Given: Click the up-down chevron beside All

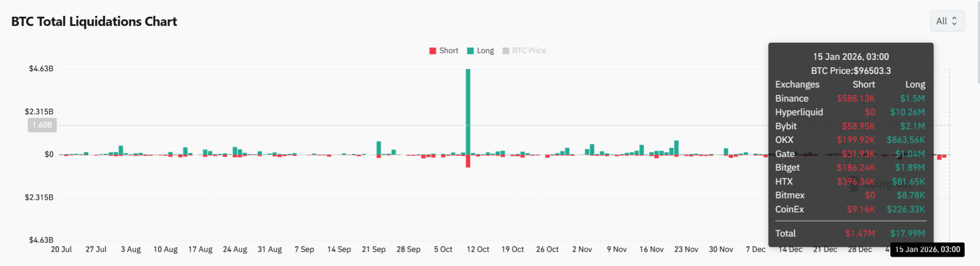Looking at the screenshot, I should tap(954, 21).
